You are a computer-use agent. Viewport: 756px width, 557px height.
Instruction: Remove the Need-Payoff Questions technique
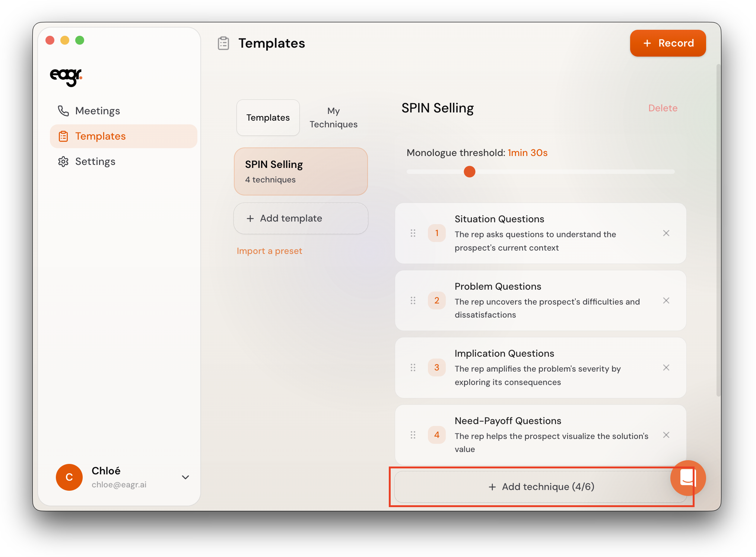coord(666,435)
